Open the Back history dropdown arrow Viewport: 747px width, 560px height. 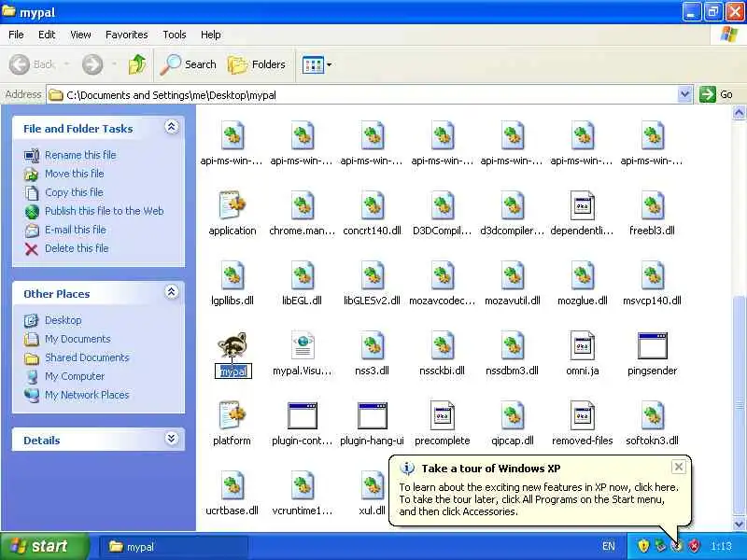pos(66,64)
